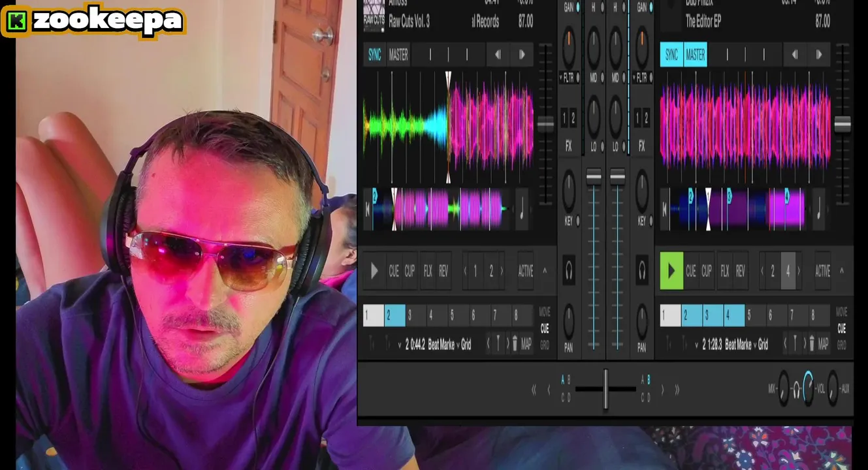This screenshot has width=868, height=470.
Task: Decrease left deck loop size arrow
Action: pos(465,271)
